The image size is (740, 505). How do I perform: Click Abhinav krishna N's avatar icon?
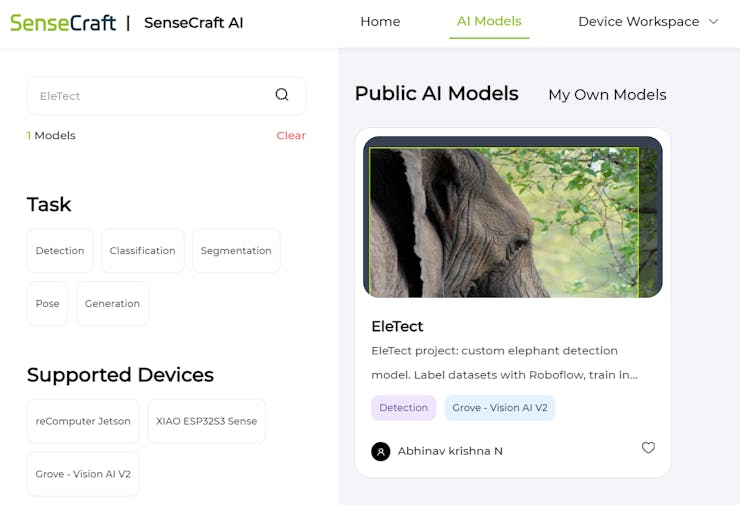380,451
